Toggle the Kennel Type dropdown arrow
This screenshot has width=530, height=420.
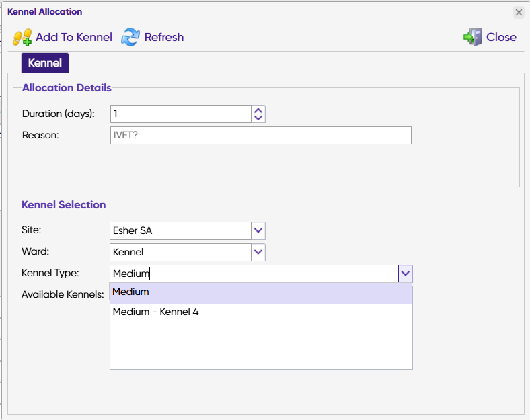pyautogui.click(x=406, y=274)
